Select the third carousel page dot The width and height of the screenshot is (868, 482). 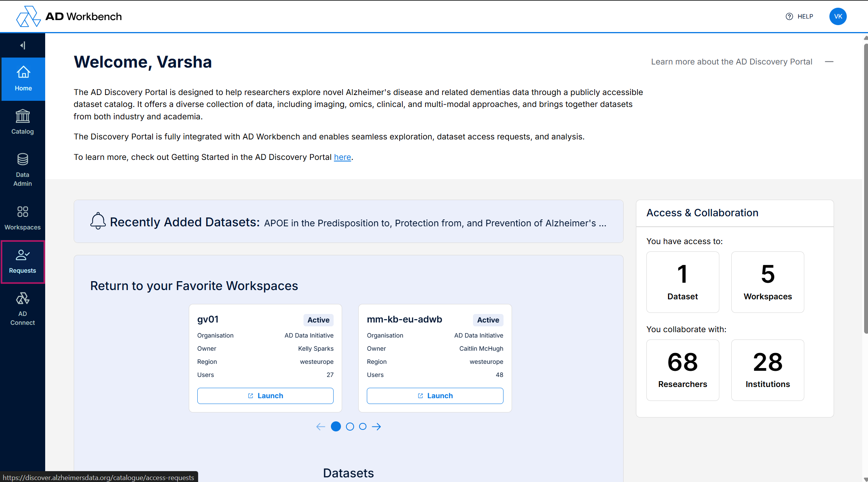click(363, 426)
